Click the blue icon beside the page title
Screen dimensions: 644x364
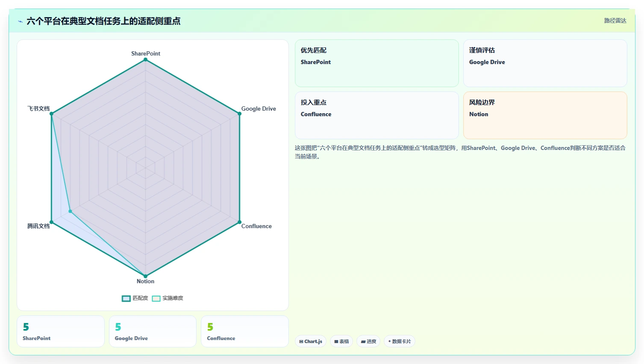(x=20, y=21)
